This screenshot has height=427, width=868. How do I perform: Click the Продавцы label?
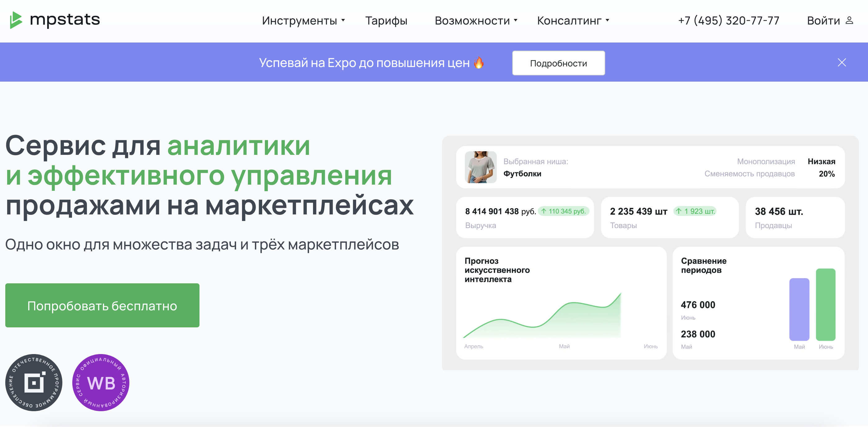pos(773,226)
